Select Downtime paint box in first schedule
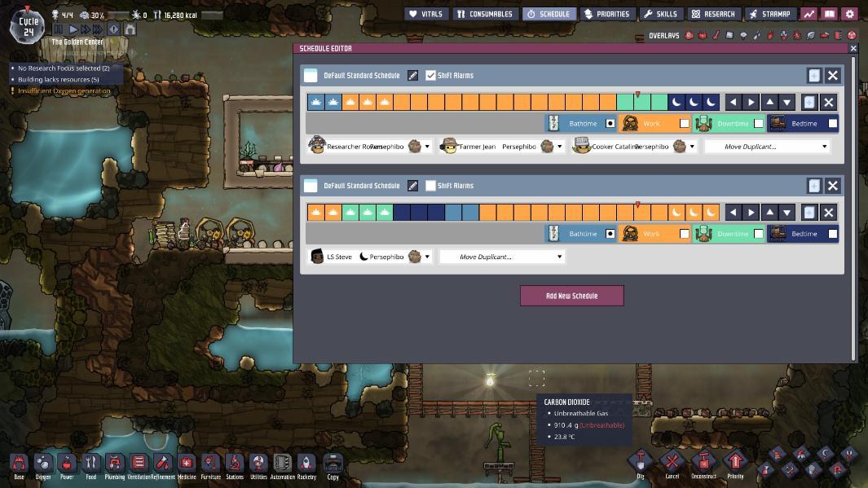Image resolution: width=868 pixels, height=488 pixels. (759, 123)
